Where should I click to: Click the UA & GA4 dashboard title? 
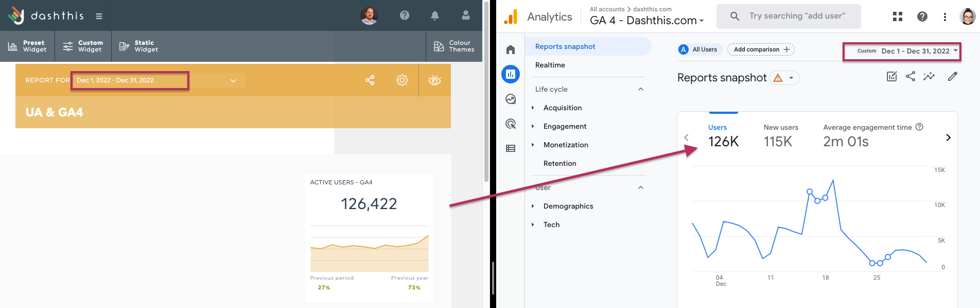pos(54,112)
